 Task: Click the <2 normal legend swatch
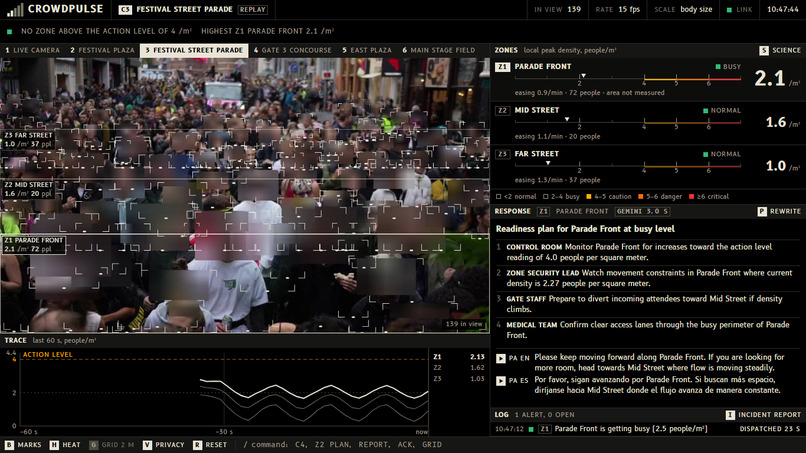point(498,196)
